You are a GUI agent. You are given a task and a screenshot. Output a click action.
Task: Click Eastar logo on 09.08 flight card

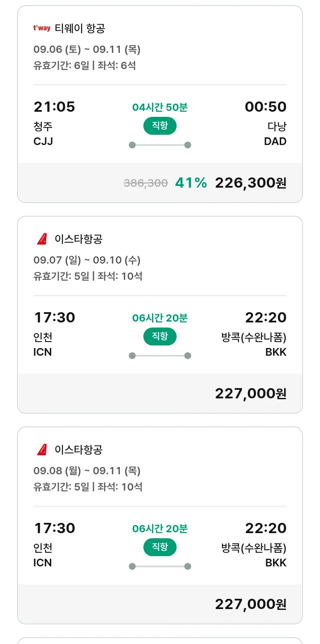(42, 450)
